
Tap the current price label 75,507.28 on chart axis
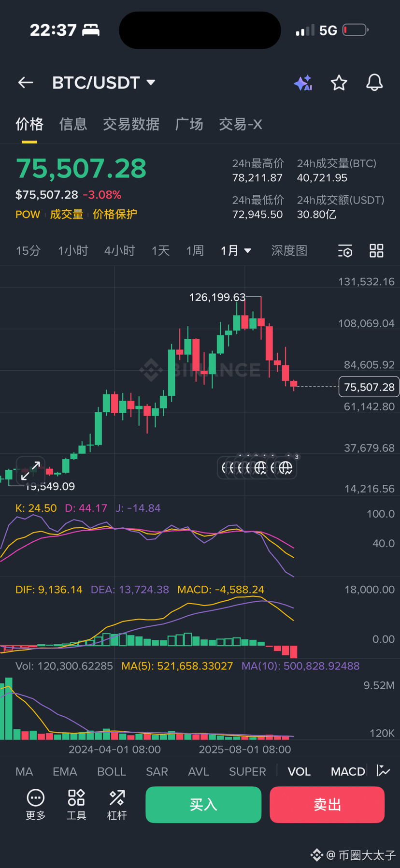(369, 387)
